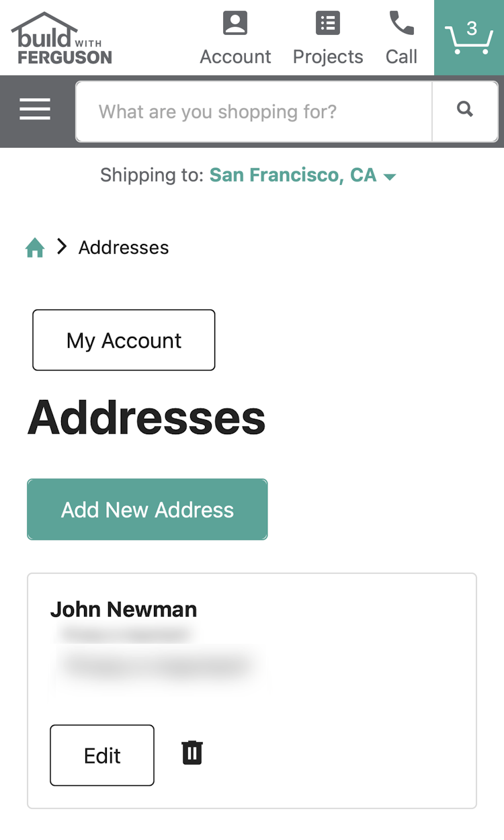Click the search magnifier icon
This screenshot has height=840, width=504.
coord(464,110)
